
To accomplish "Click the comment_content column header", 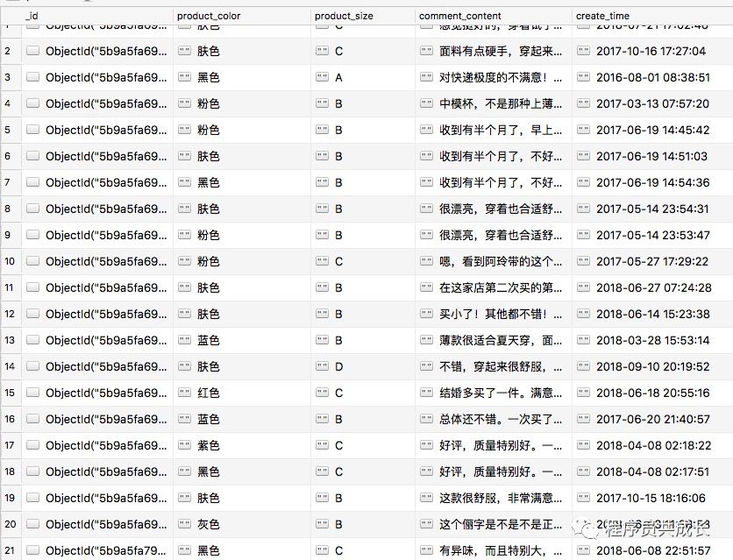I will point(494,16).
